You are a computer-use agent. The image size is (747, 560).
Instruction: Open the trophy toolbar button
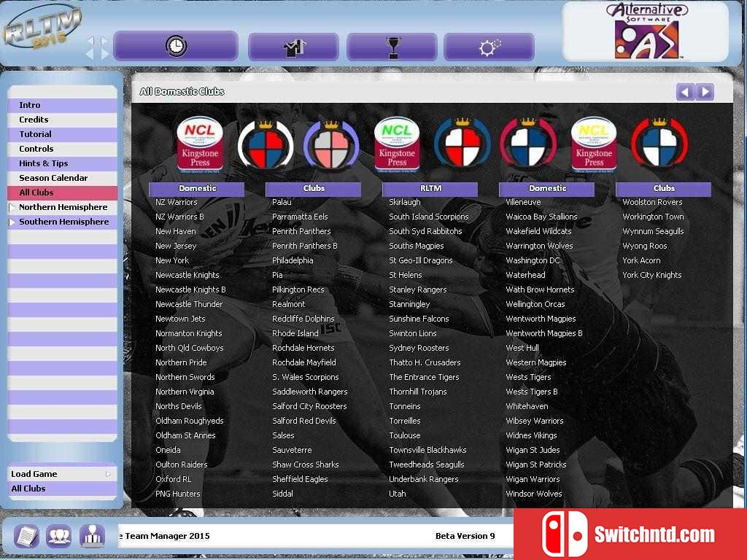392,47
